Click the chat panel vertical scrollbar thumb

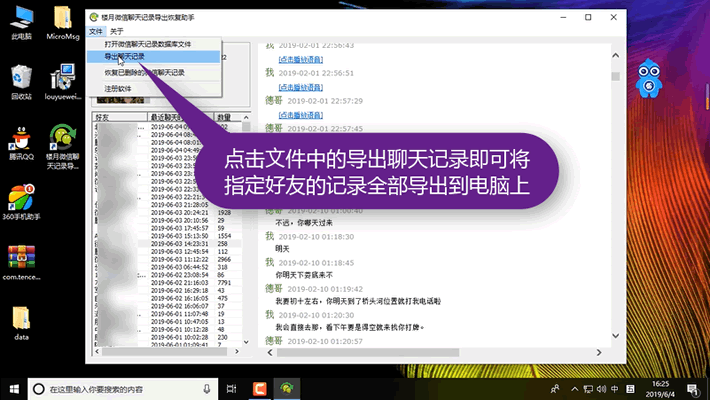[x=615, y=77]
